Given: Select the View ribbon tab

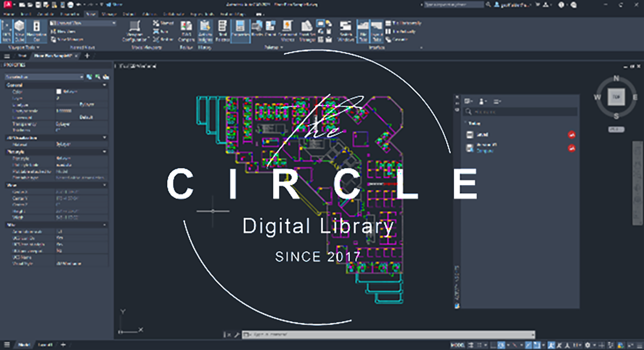Looking at the screenshot, I should tap(91, 14).
